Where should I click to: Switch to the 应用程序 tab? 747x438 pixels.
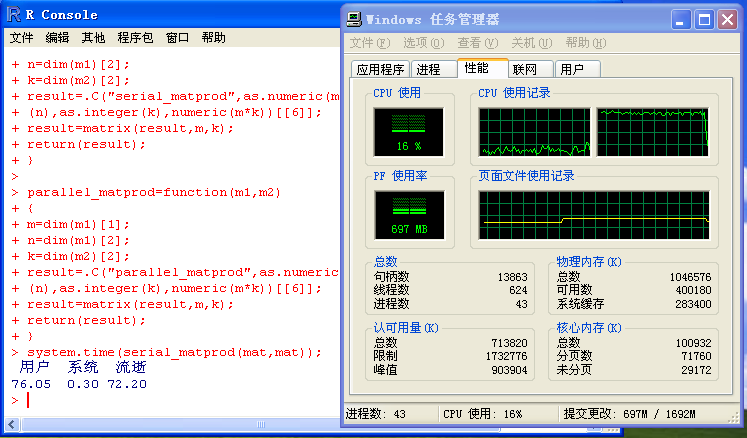[380, 69]
